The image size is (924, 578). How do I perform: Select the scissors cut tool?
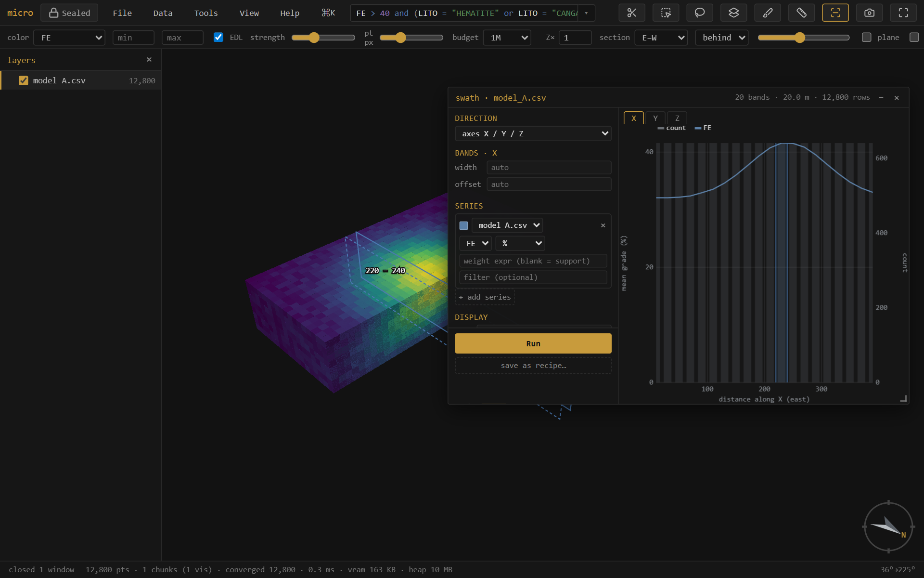631,13
